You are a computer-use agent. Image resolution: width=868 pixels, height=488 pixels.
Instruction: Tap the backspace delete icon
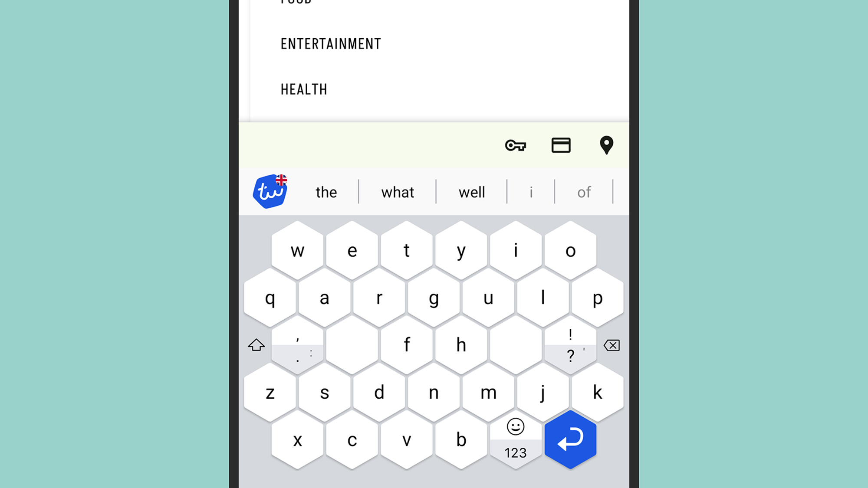[x=611, y=346]
